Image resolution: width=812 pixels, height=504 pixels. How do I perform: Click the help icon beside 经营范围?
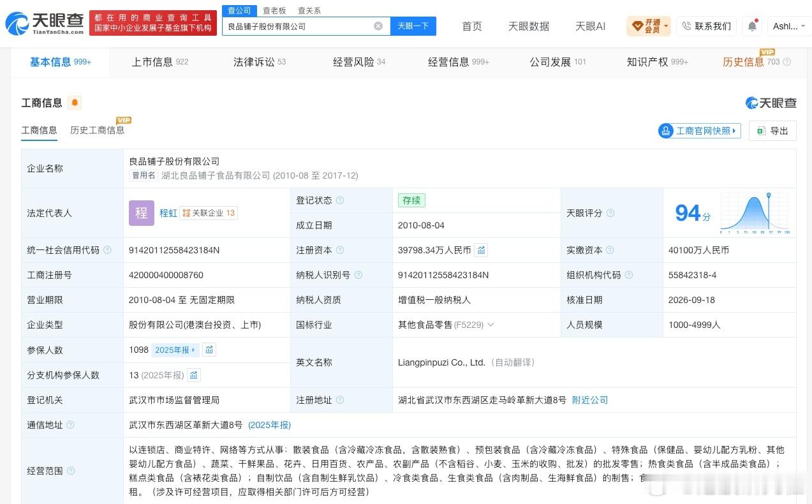coord(70,471)
